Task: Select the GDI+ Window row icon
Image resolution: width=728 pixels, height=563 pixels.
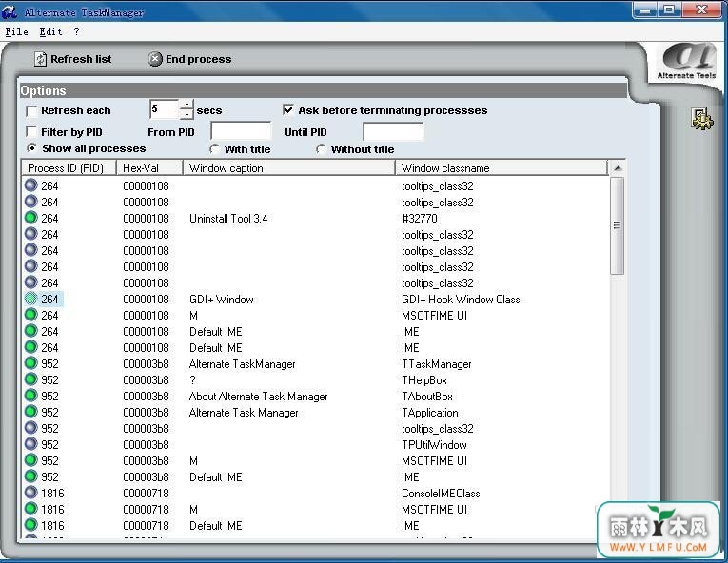Action: (x=31, y=299)
